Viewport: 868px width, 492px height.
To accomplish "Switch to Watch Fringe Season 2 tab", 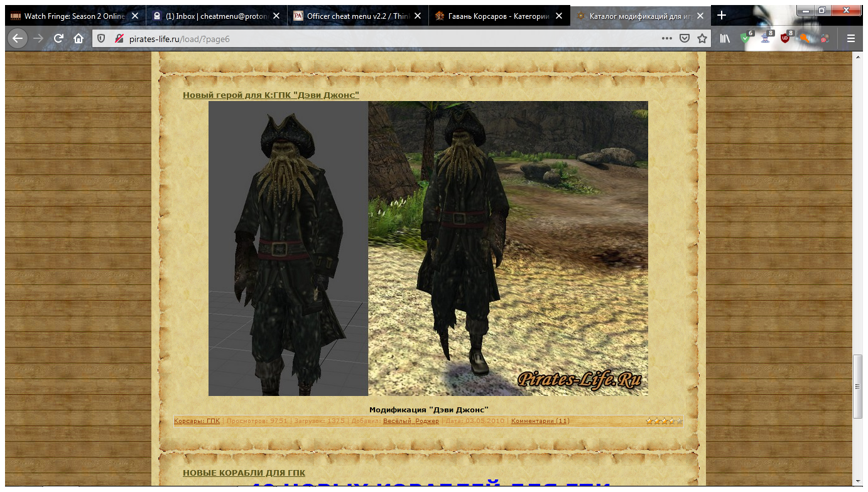I will pyautogui.click(x=68, y=16).
